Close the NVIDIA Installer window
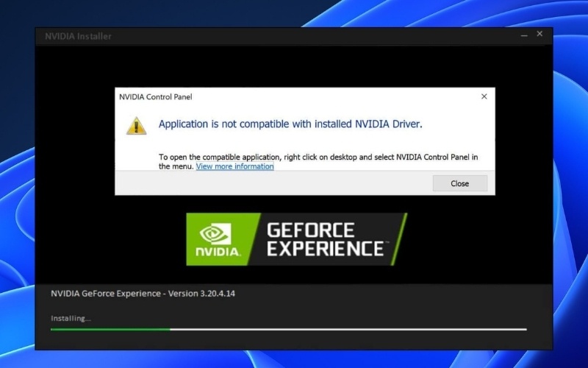 (x=539, y=34)
